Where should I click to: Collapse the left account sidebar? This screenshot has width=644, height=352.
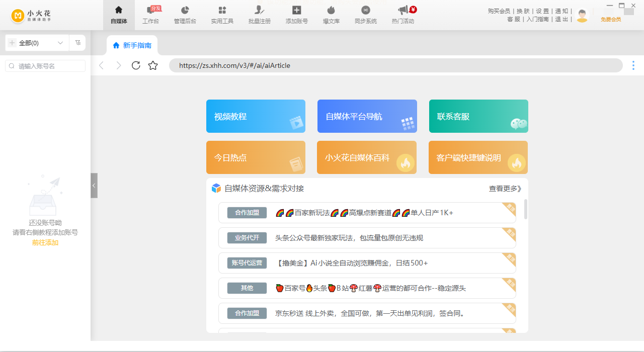(x=94, y=186)
